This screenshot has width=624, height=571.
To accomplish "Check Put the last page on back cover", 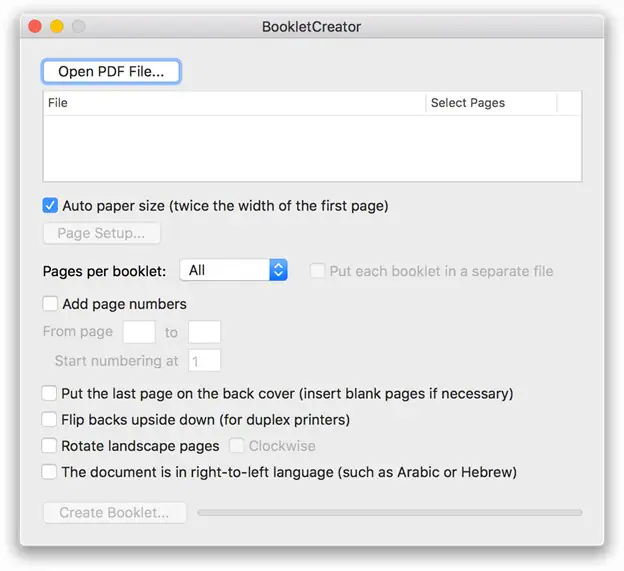I will (49, 393).
